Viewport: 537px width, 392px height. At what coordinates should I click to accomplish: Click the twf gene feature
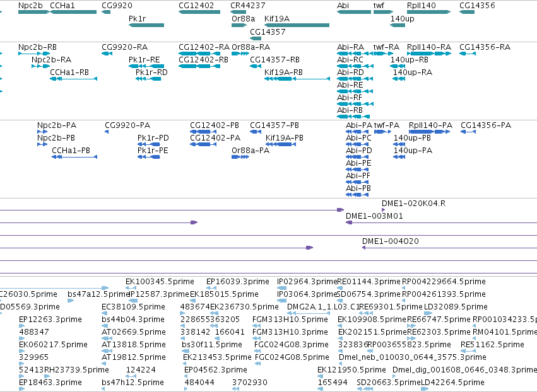click(x=383, y=12)
